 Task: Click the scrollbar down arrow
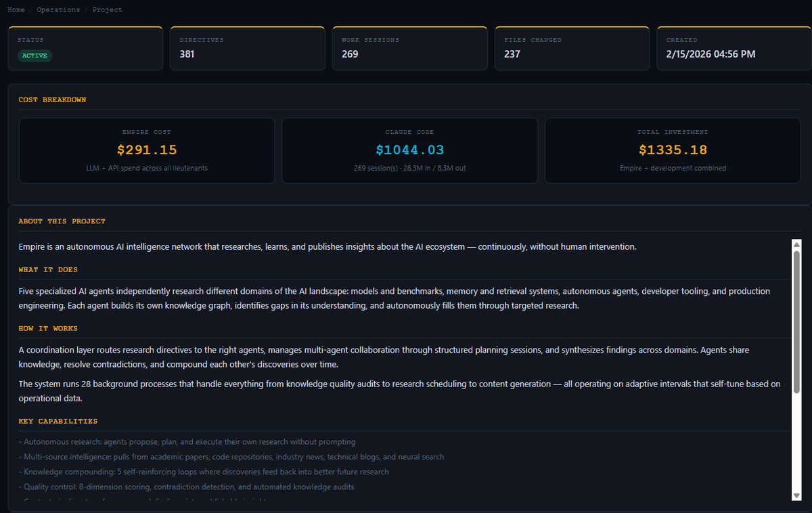[x=796, y=496]
